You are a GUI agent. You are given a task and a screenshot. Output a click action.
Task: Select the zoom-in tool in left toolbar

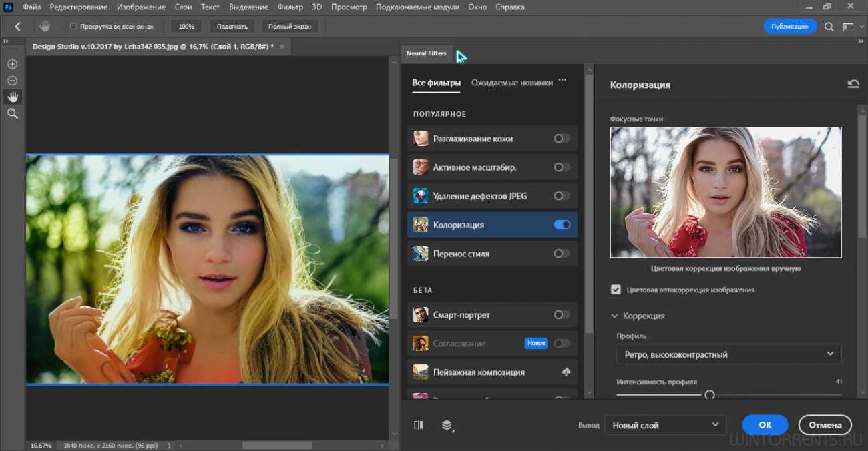[12, 64]
